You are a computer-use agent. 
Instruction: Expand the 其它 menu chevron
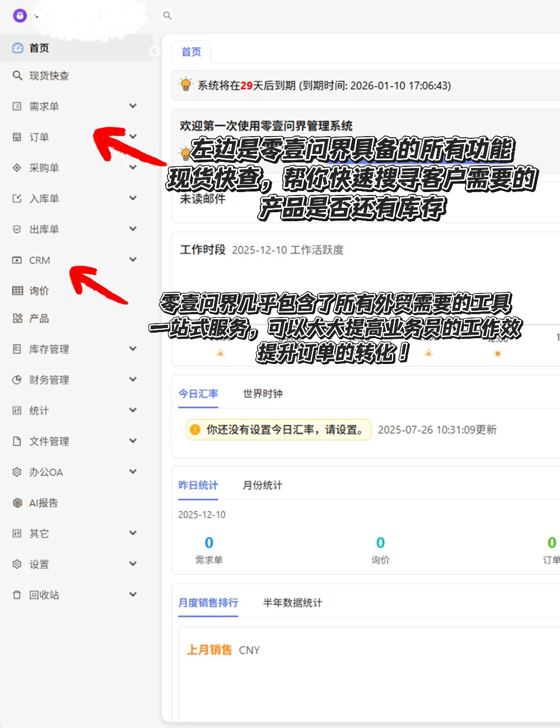coord(133,533)
